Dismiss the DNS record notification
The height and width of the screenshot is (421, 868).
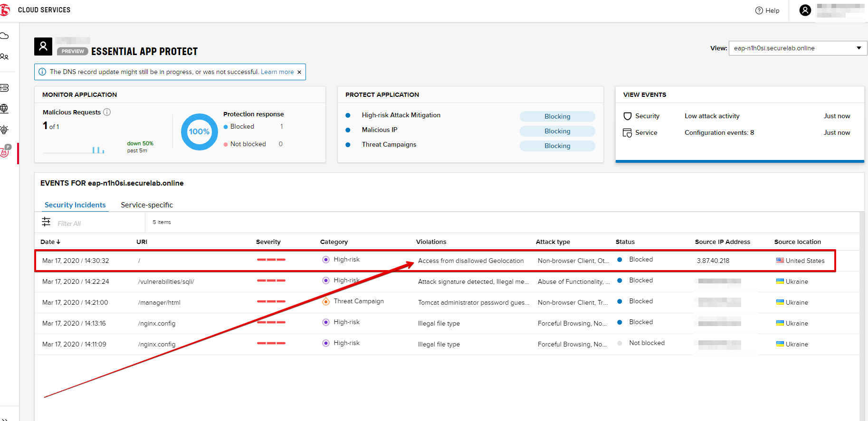coord(299,72)
